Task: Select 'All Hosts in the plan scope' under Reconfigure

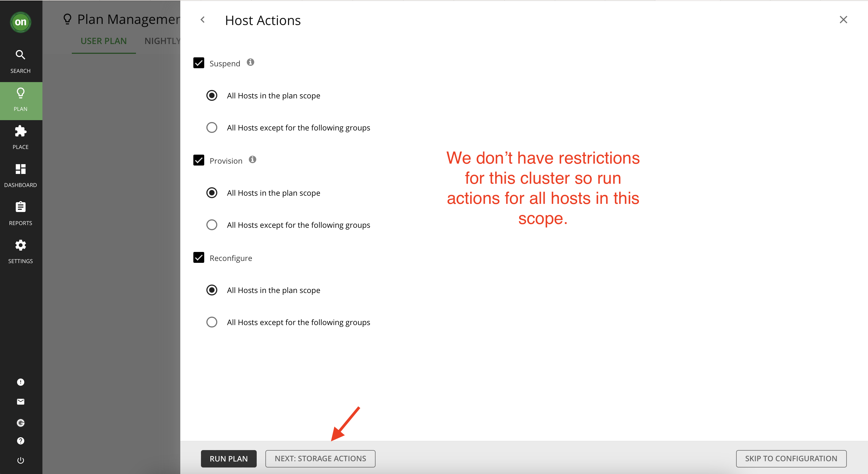Action: point(212,290)
